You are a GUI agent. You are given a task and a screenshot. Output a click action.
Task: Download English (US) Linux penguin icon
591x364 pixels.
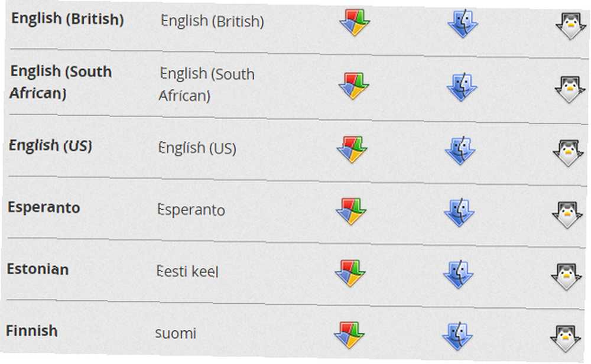tap(568, 153)
